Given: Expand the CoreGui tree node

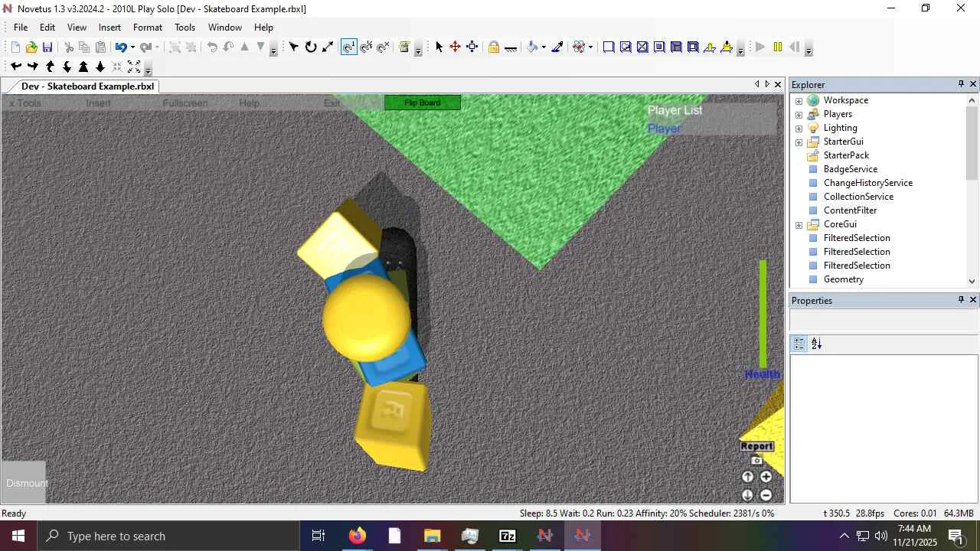Looking at the screenshot, I should click(x=799, y=224).
